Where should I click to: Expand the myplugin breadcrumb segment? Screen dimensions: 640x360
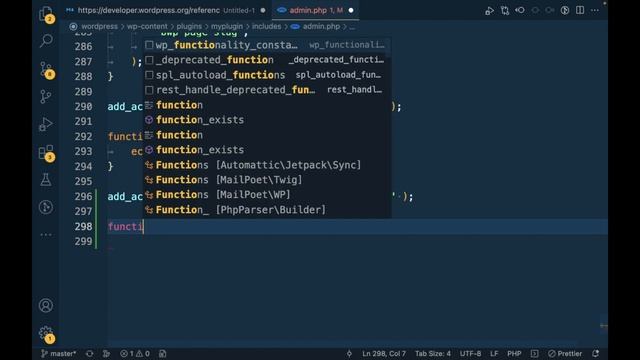tap(227, 27)
